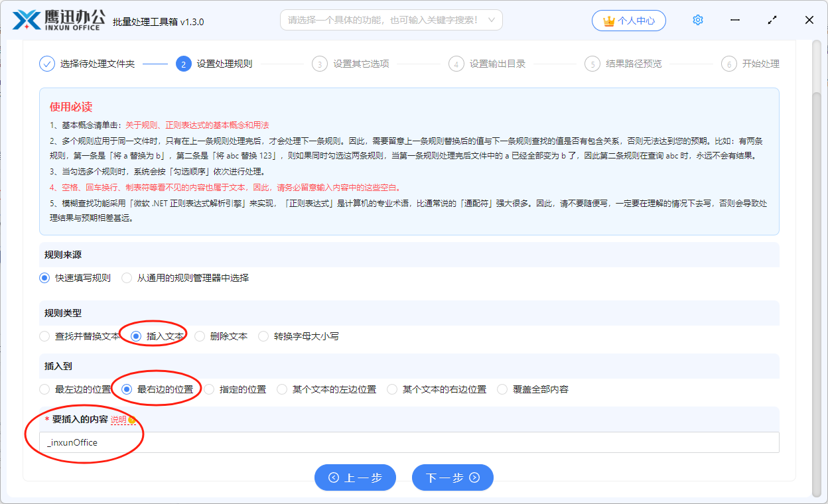The image size is (828, 504).
Task: Open 个人中心 button
Action: point(628,21)
